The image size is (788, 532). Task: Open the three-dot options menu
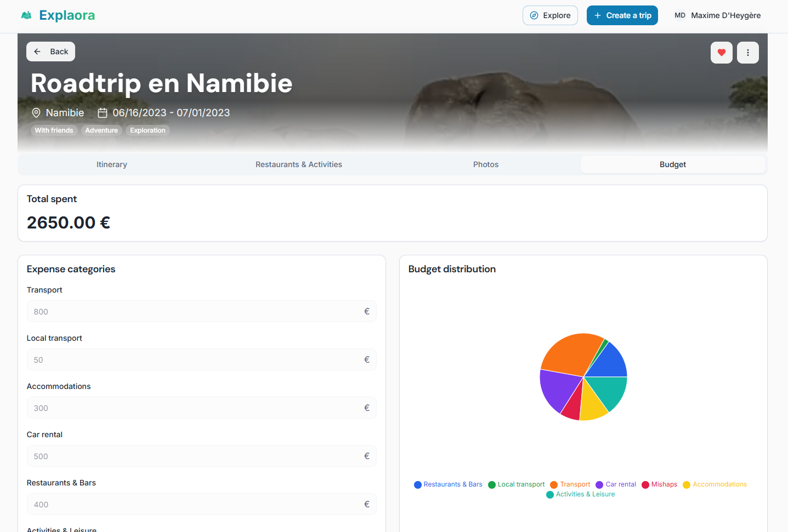(747, 52)
